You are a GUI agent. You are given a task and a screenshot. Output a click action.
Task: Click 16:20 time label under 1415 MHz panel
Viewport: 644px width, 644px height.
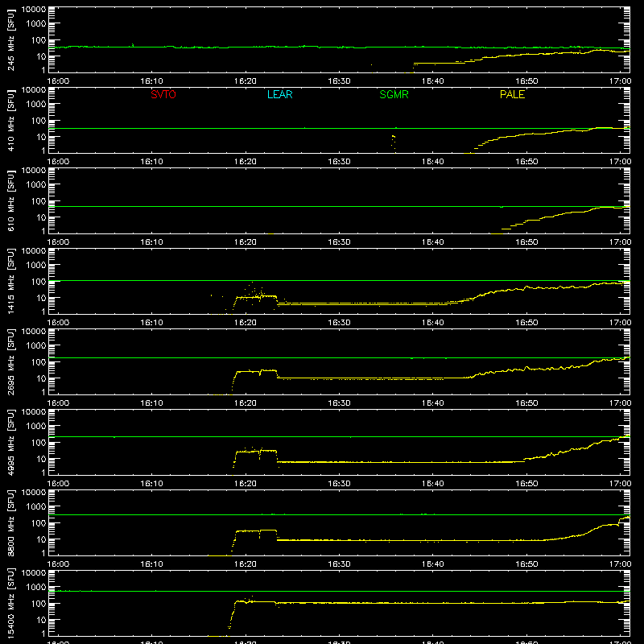pyautogui.click(x=246, y=323)
